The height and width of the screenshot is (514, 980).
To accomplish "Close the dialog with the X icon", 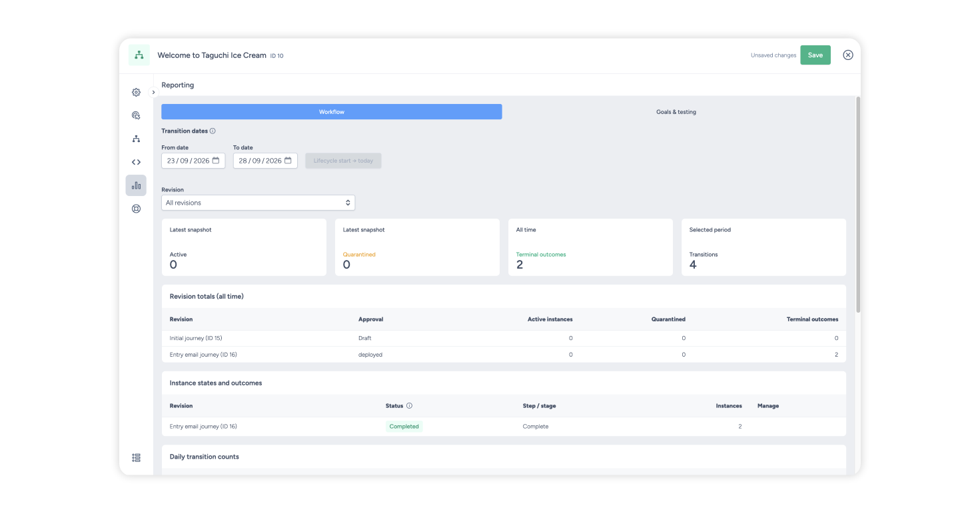I will click(848, 55).
